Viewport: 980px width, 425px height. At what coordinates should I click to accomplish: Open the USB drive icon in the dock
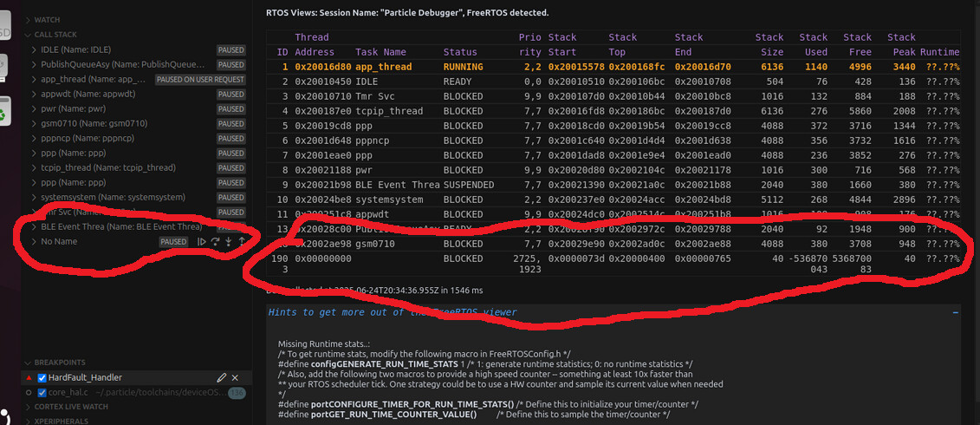[5, 69]
